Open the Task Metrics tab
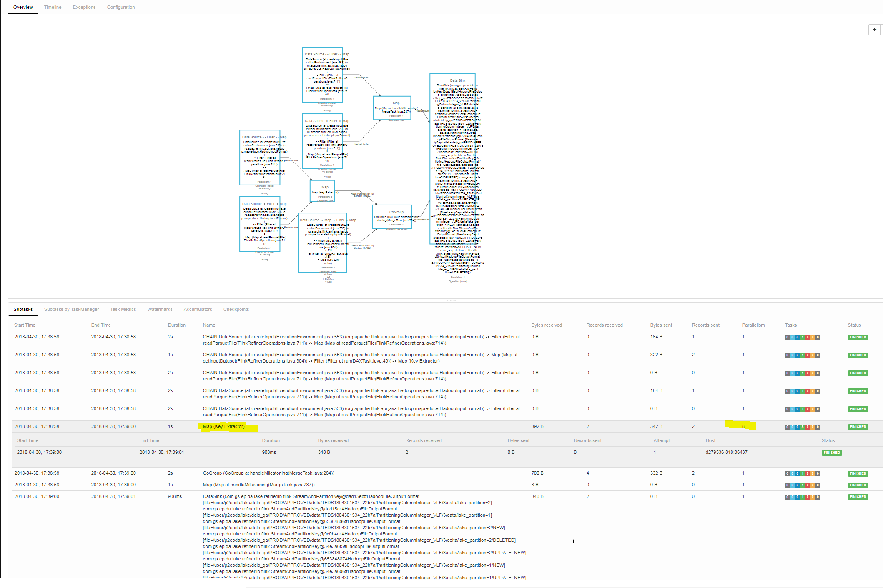This screenshot has height=588, width=883. (123, 310)
